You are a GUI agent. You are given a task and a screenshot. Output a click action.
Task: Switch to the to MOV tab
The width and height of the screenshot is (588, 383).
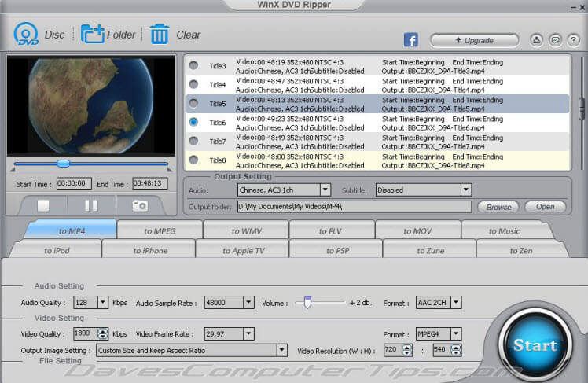point(417,230)
